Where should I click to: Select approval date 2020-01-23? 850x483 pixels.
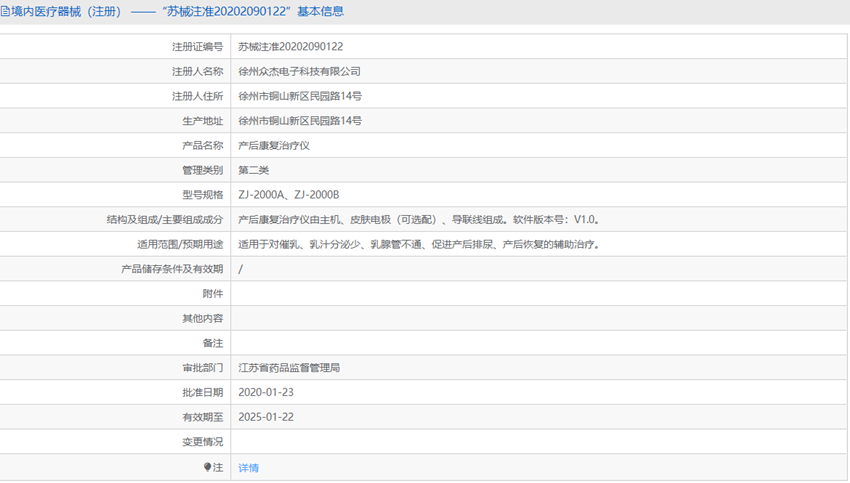[266, 392]
